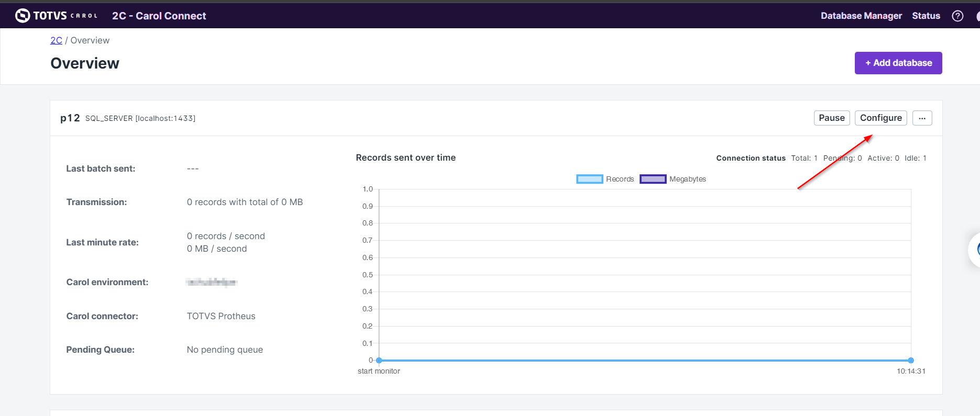
Task: Select the chart point at 10:14:31
Action: coord(911,360)
